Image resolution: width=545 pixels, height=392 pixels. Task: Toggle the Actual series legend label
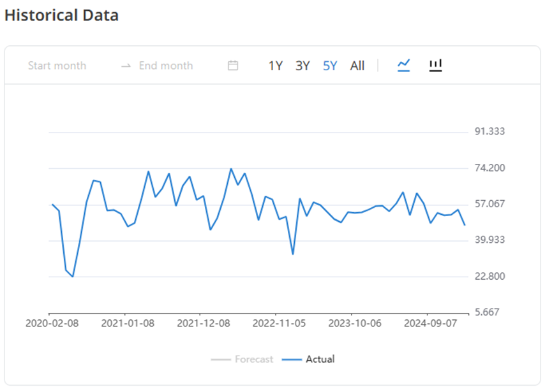[x=320, y=359]
